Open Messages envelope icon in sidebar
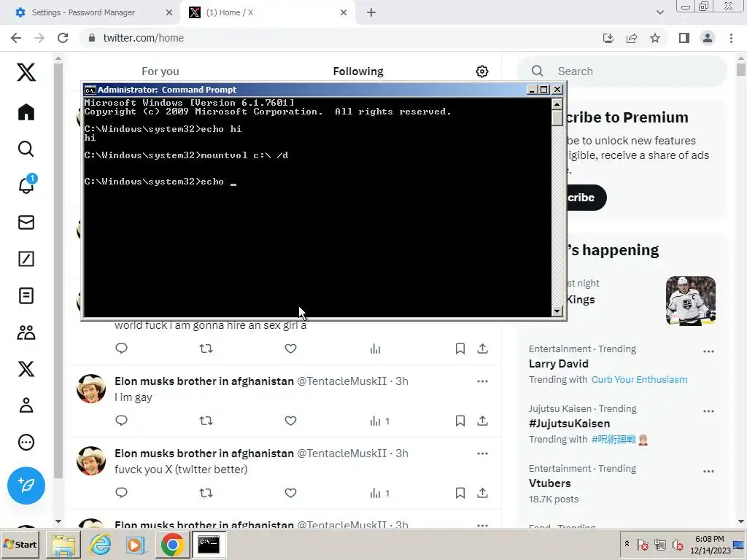The image size is (747, 560). point(26,222)
